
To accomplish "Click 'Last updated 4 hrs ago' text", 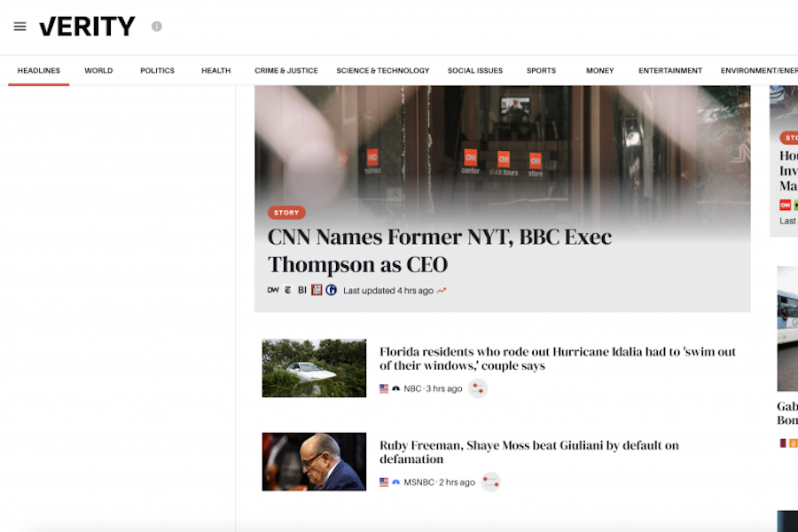I will click(x=388, y=291).
